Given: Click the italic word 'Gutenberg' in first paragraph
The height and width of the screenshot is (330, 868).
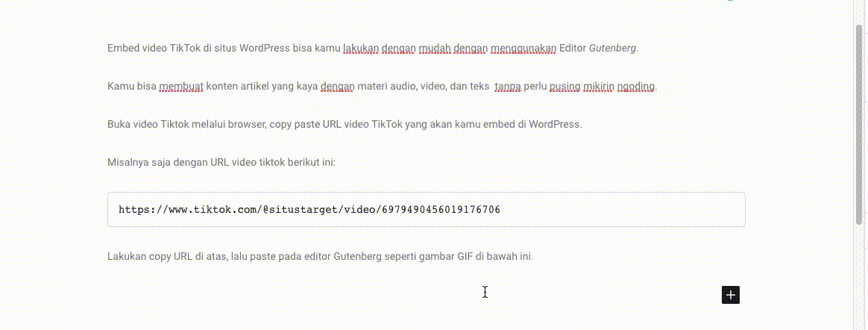Looking at the screenshot, I should (x=612, y=49).
